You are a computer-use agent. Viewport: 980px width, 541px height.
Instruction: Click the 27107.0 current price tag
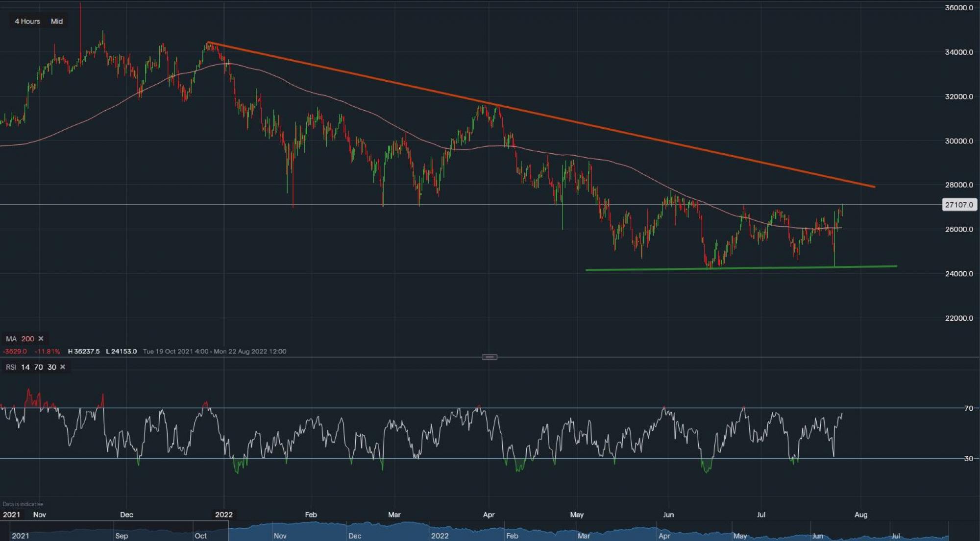[959, 205]
